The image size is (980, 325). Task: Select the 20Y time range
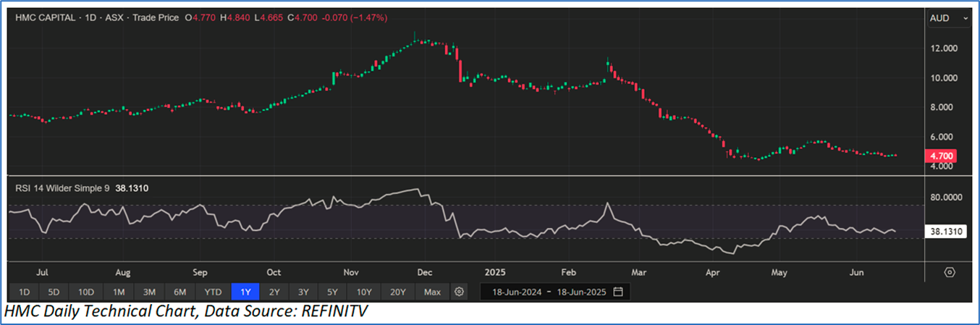point(399,292)
